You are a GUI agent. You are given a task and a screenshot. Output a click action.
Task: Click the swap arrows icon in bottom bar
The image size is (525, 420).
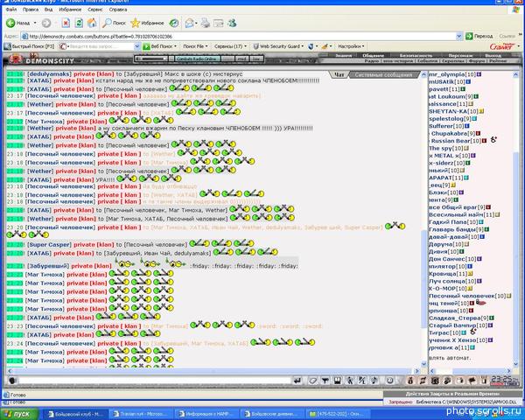pyautogui.click(x=423, y=381)
